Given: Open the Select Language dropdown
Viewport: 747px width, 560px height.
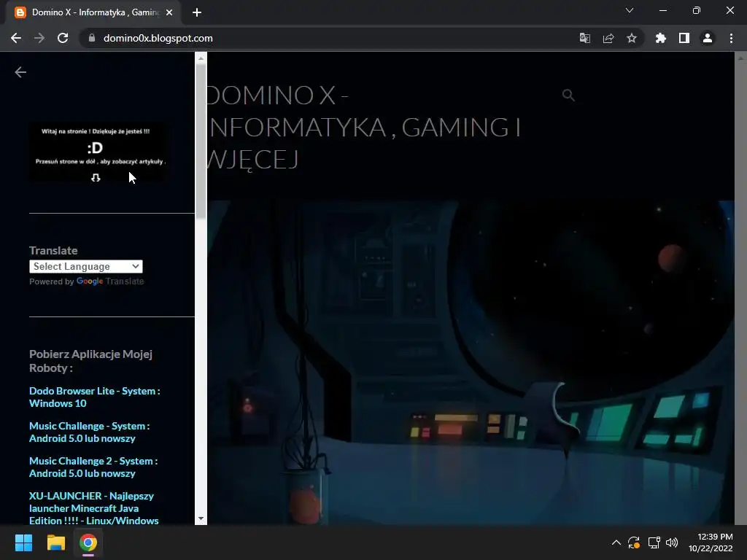Looking at the screenshot, I should (x=86, y=267).
